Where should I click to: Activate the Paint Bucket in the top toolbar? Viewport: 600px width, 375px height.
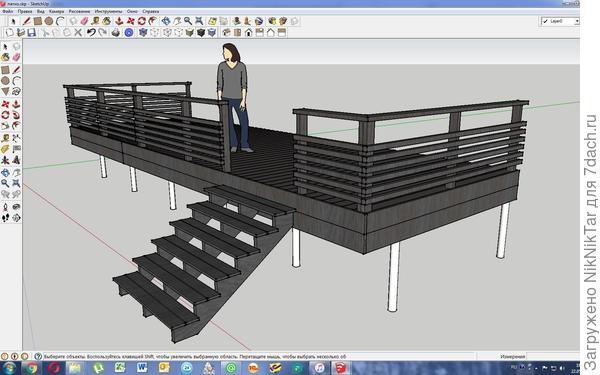tap(106, 21)
